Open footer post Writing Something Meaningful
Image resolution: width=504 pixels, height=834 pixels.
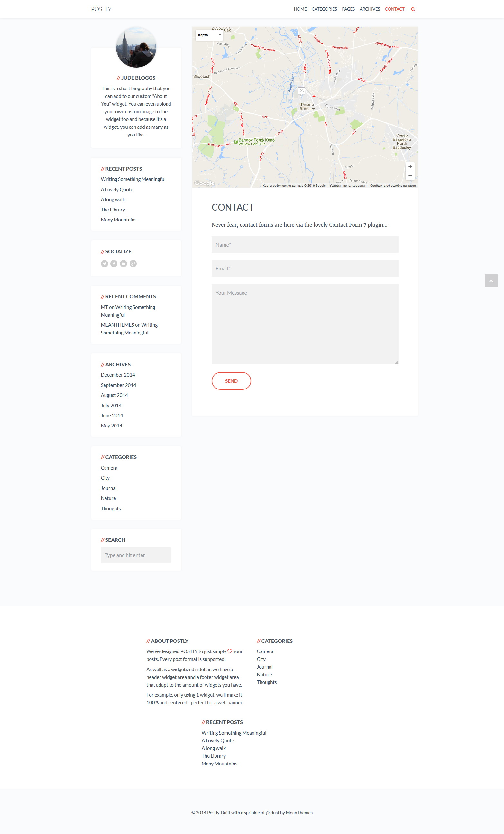click(x=234, y=733)
